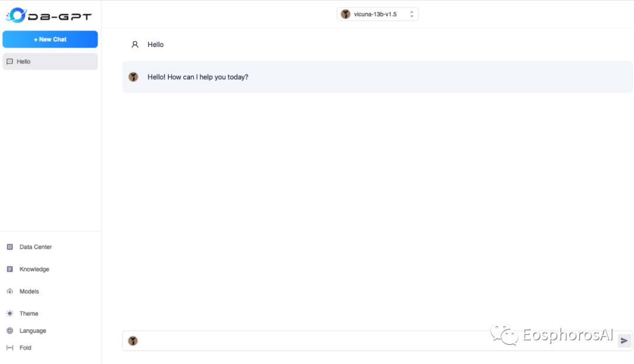634x364 pixels.
Task: Click the model avatar in input box
Action: [133, 341]
